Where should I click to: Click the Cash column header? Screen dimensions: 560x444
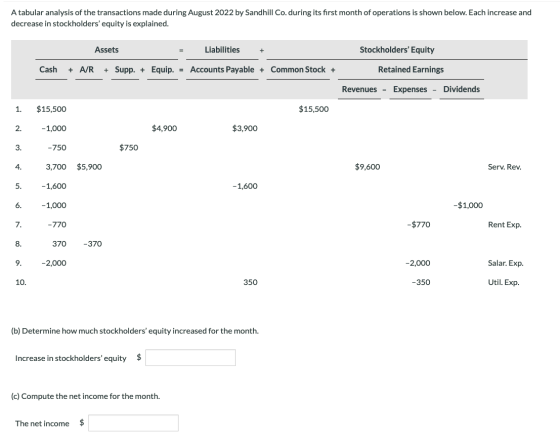click(48, 69)
